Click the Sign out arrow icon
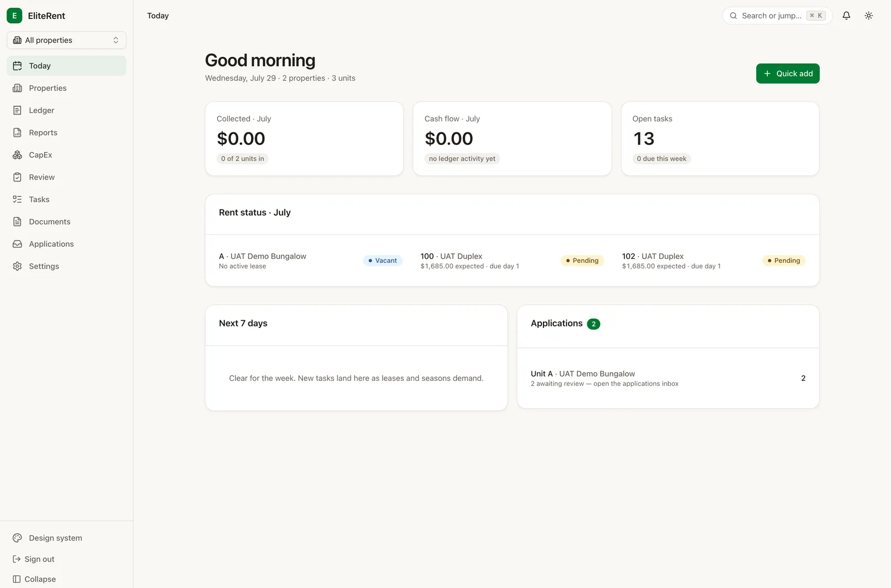The height and width of the screenshot is (588, 891). click(x=17, y=559)
